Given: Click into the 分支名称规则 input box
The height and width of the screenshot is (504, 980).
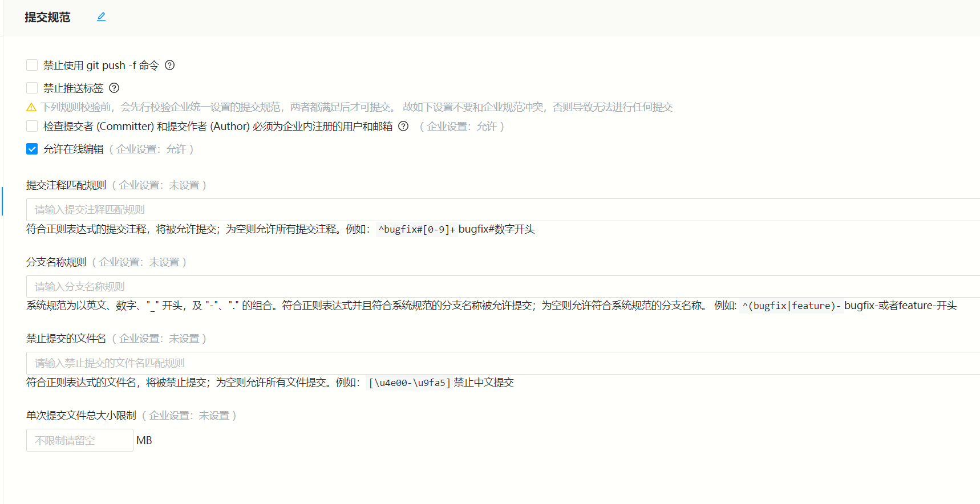Looking at the screenshot, I should [x=502, y=287].
